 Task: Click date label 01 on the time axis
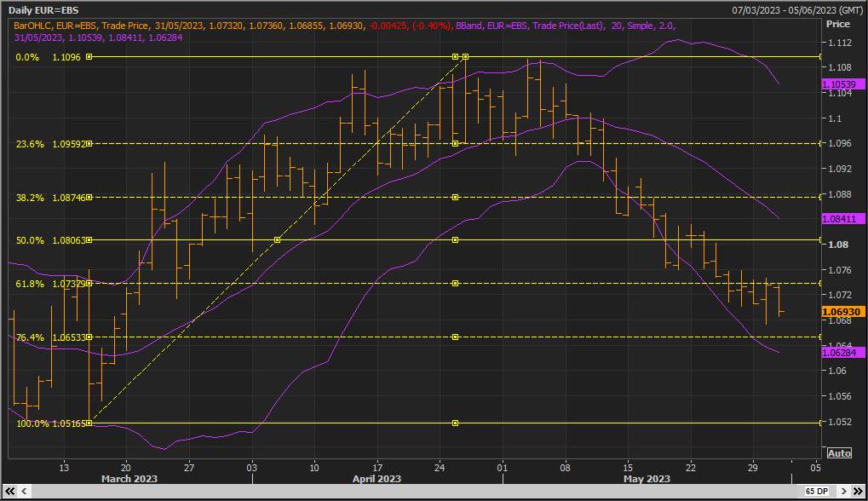tap(502, 468)
